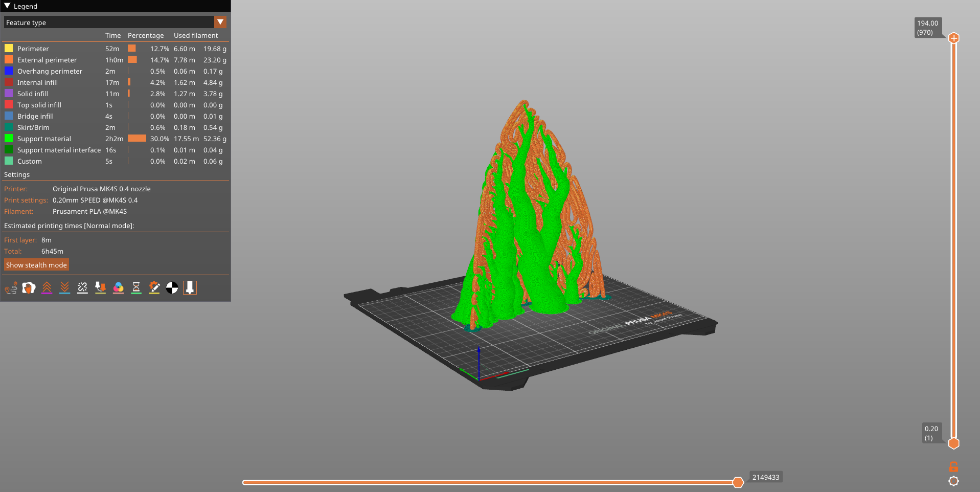Collapse the Legend panel triangle
Viewport: 980px width, 492px height.
point(7,6)
